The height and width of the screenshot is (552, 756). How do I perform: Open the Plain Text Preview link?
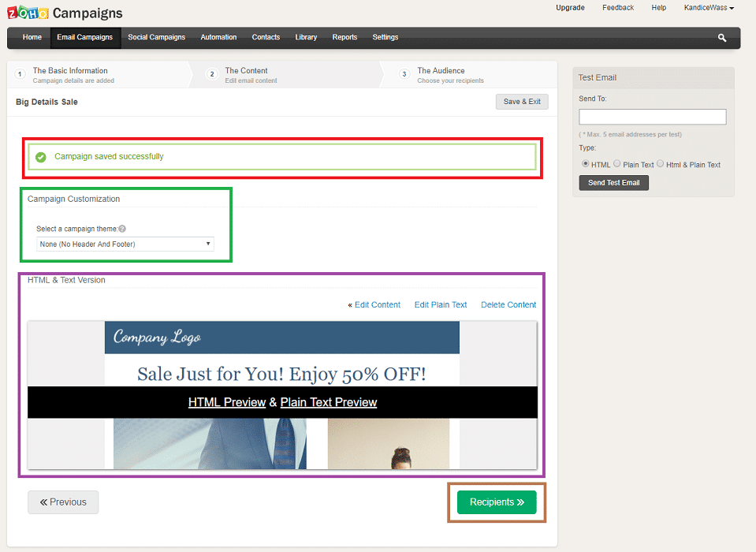(329, 402)
